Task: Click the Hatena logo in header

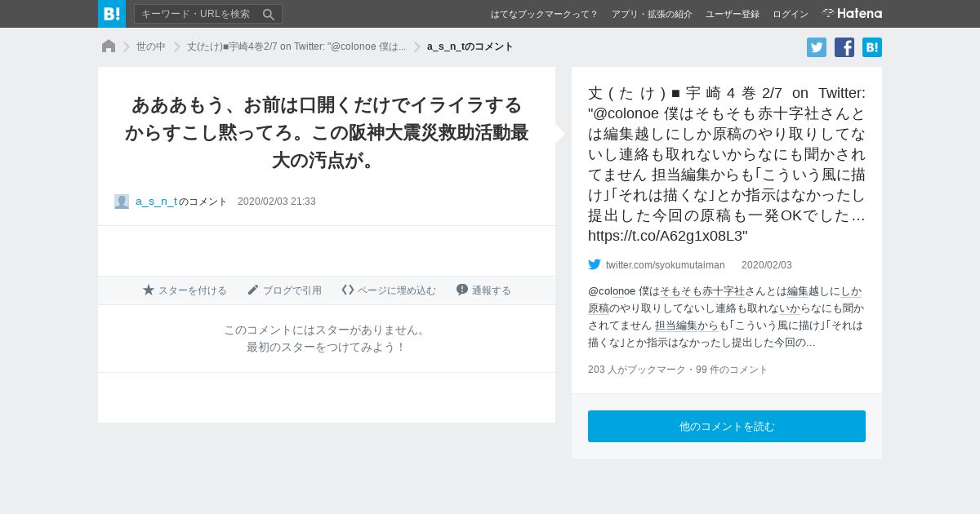Action: point(852,13)
